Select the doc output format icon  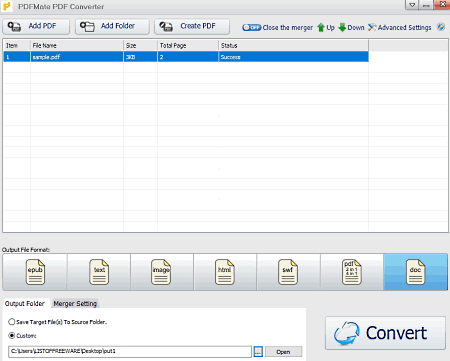coord(415,272)
